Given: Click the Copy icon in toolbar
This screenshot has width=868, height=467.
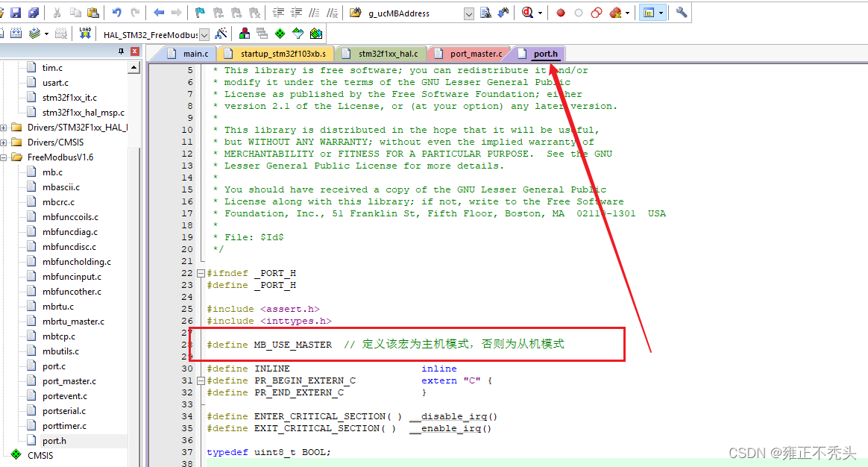Looking at the screenshot, I should [x=75, y=13].
